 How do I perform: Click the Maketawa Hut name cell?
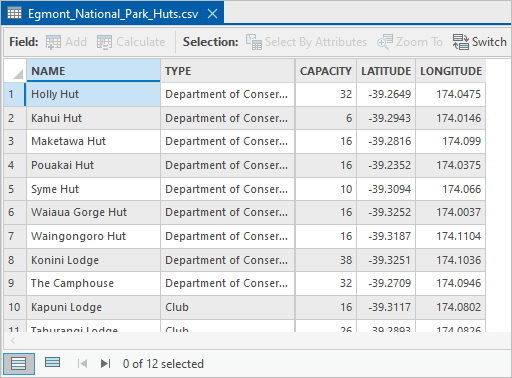[94, 141]
